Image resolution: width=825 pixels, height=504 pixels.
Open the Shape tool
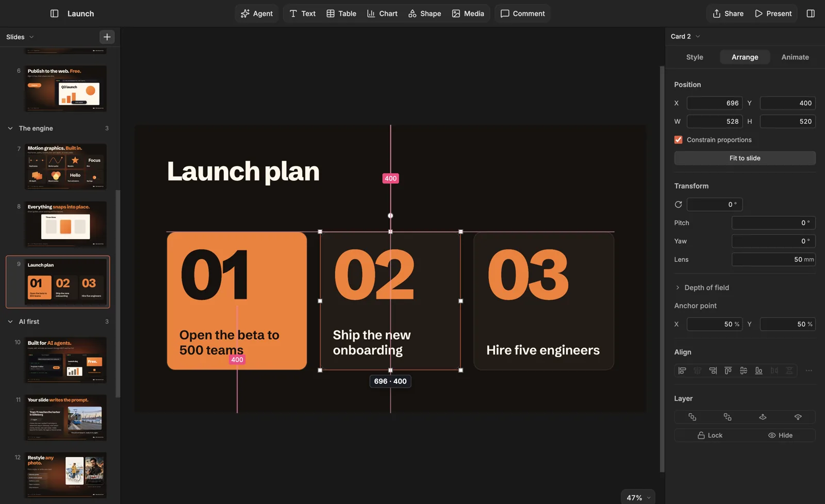pyautogui.click(x=424, y=13)
